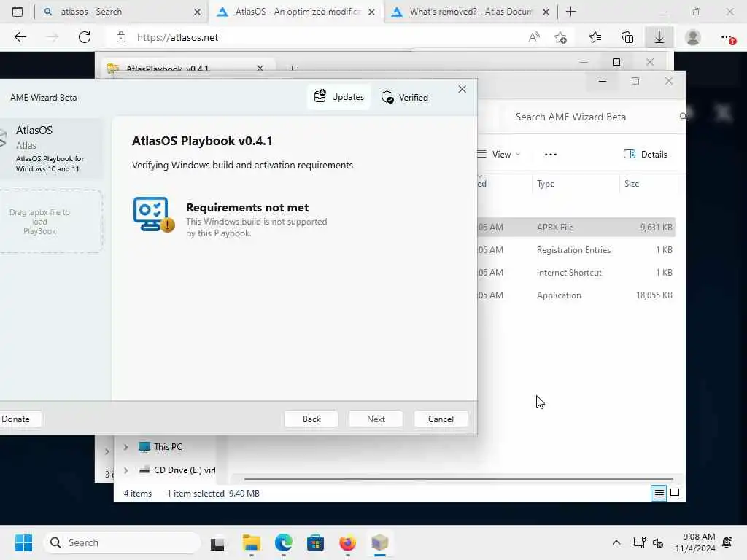747x560 pixels.
Task: Select CD Drive (E:) in navigation pane
Action: [x=177, y=470]
